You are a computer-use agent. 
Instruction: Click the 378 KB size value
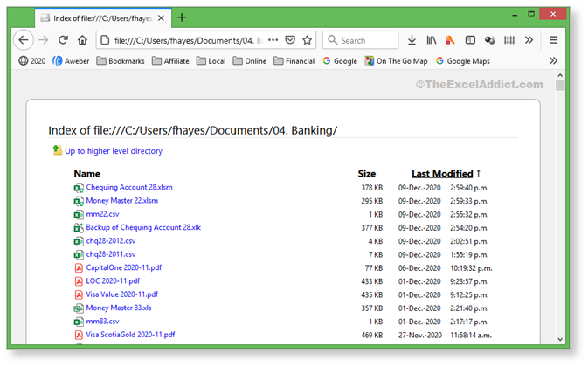(x=372, y=188)
